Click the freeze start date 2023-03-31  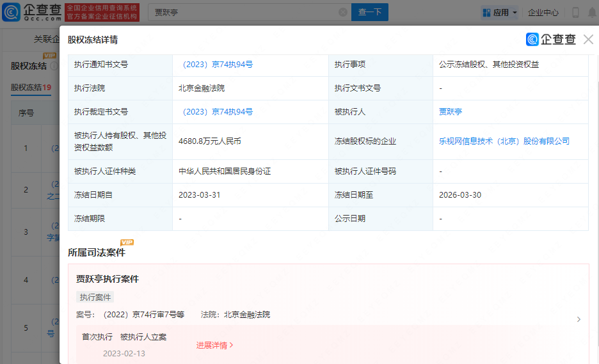pos(200,195)
